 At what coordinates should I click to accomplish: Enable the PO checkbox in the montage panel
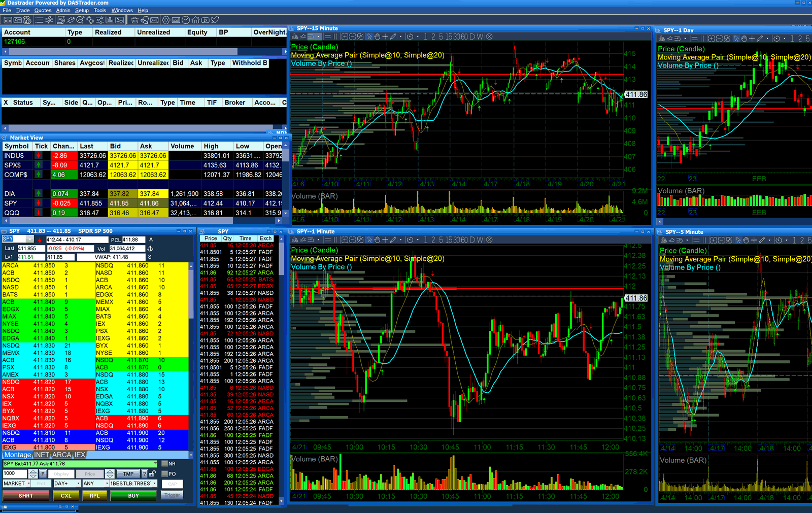coord(165,473)
